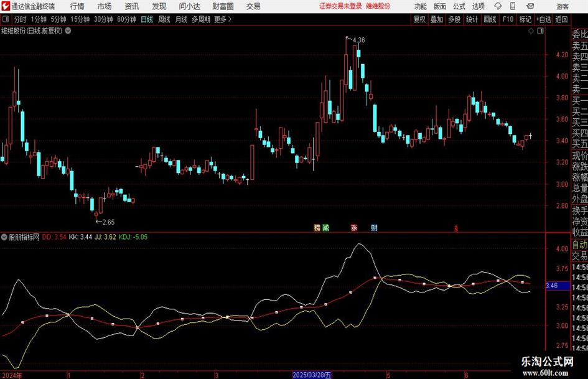Open the 行情 menu
588x379 pixels.
coord(77,6)
